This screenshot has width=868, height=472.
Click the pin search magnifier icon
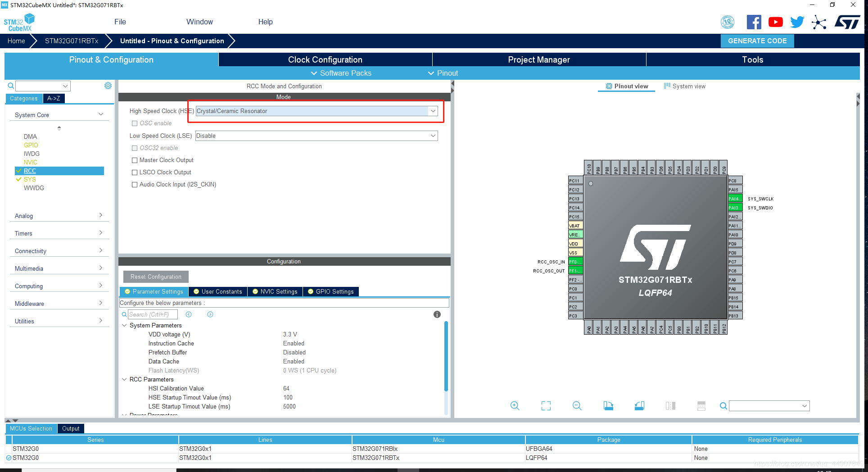pyautogui.click(x=723, y=406)
